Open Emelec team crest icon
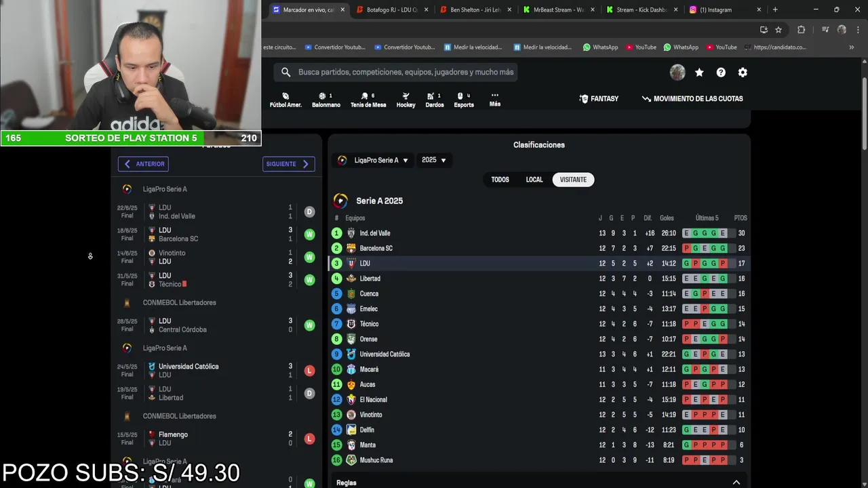Image resolution: width=868 pixels, height=488 pixels. pos(351,309)
